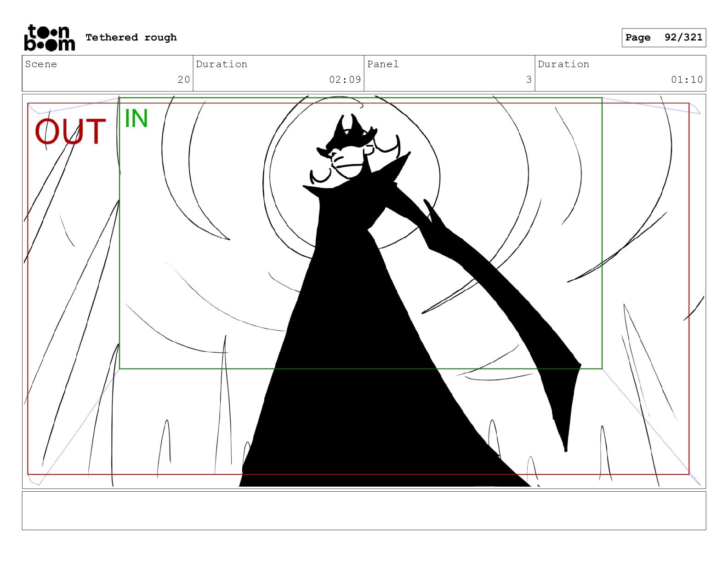The height and width of the screenshot is (563, 728).
Task: Click the 'Scene' header label
Action: 41,64
